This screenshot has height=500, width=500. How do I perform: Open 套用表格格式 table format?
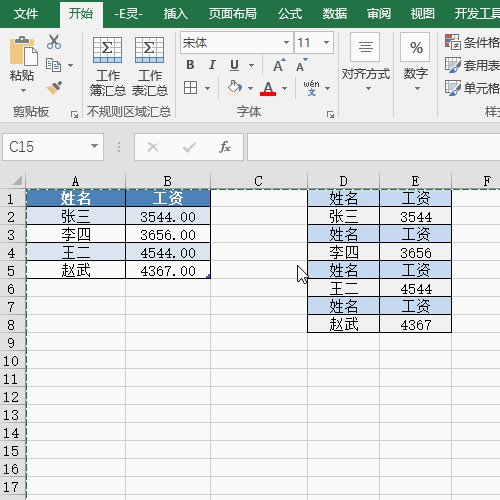pos(473,65)
